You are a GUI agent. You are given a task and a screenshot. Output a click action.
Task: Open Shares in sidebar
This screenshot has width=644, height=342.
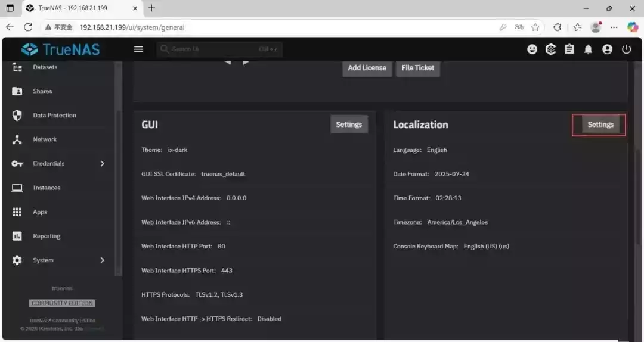tap(43, 91)
